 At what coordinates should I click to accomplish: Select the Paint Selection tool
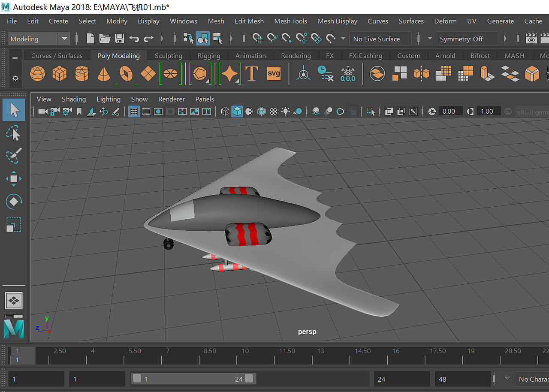(14, 156)
